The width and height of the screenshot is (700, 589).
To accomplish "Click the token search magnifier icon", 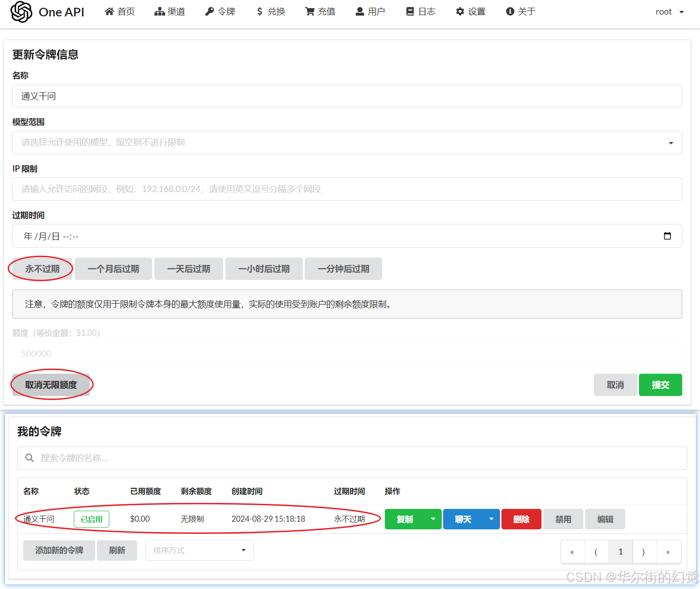I will tap(30, 458).
